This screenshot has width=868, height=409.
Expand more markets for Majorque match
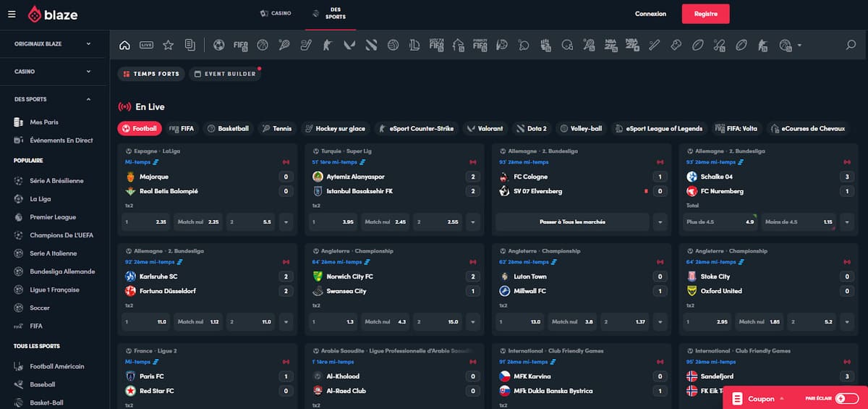click(x=286, y=222)
